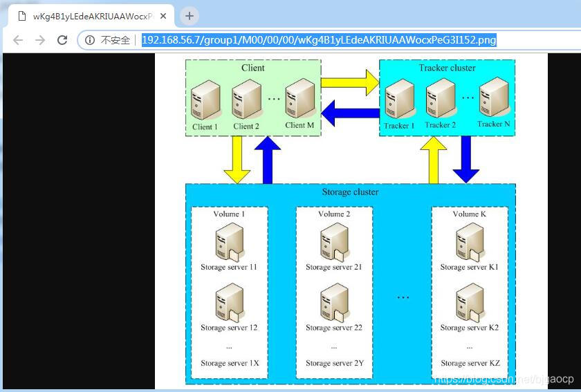Click the 'Storage server 22' label
This screenshot has height=392, width=581.
(334, 328)
